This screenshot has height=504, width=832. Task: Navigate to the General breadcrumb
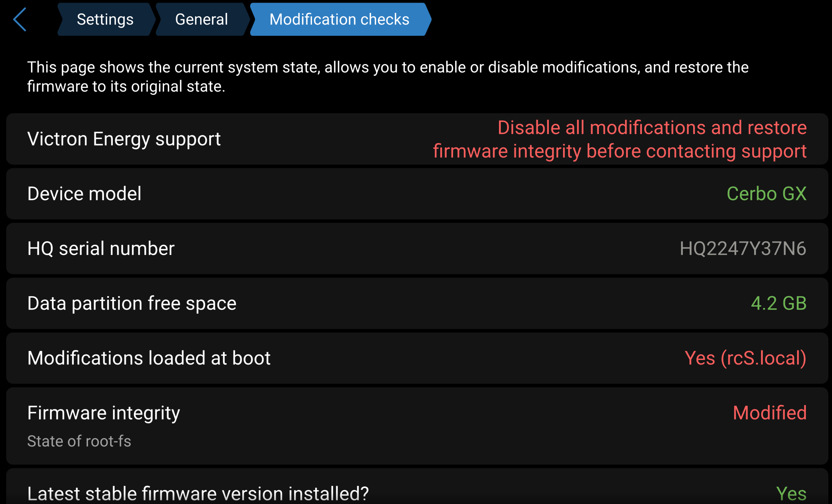point(202,19)
